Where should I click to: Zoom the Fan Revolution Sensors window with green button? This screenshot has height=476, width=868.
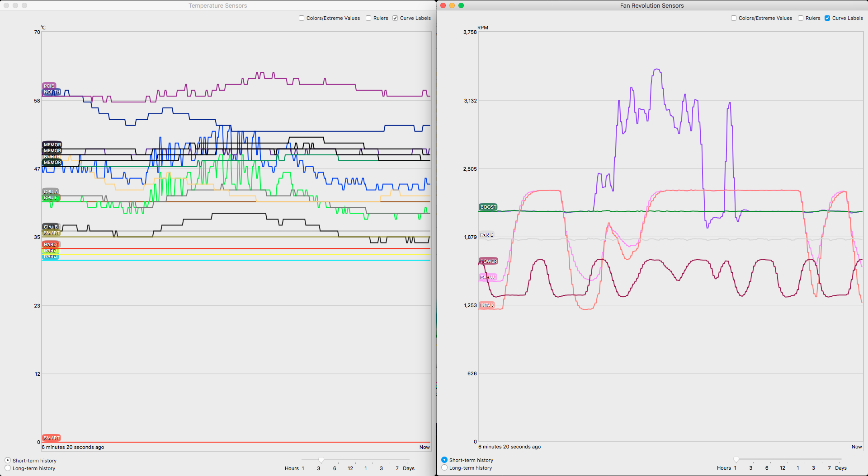(461, 5)
